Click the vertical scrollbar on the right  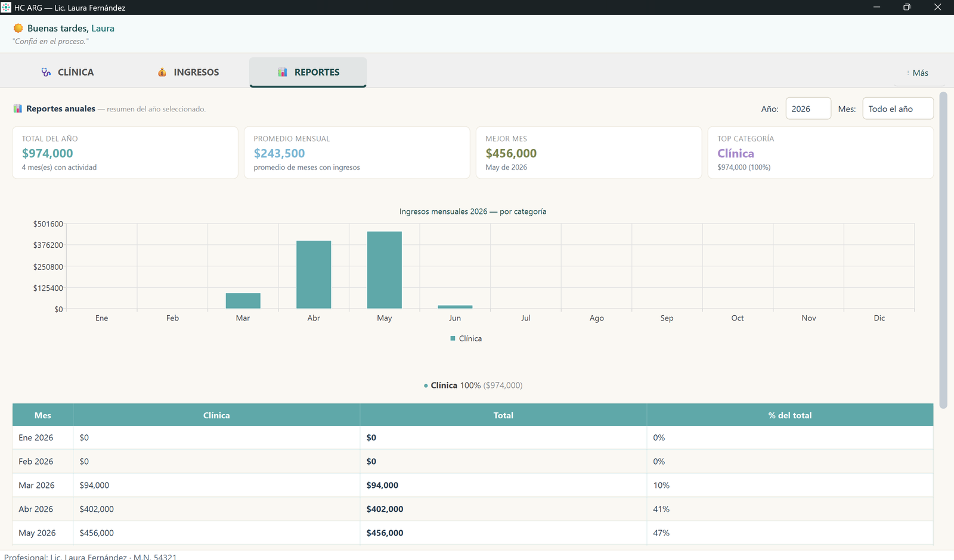click(943, 250)
